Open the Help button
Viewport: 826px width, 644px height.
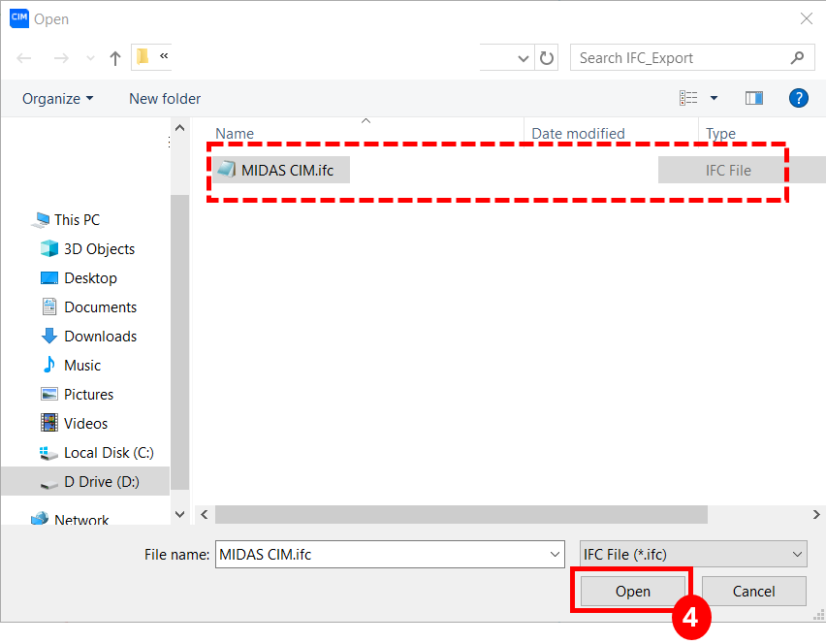(x=799, y=98)
